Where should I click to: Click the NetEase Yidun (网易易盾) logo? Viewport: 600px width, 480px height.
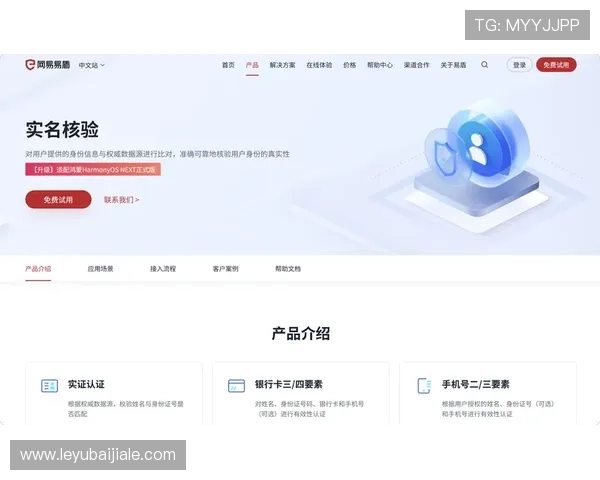(47, 65)
